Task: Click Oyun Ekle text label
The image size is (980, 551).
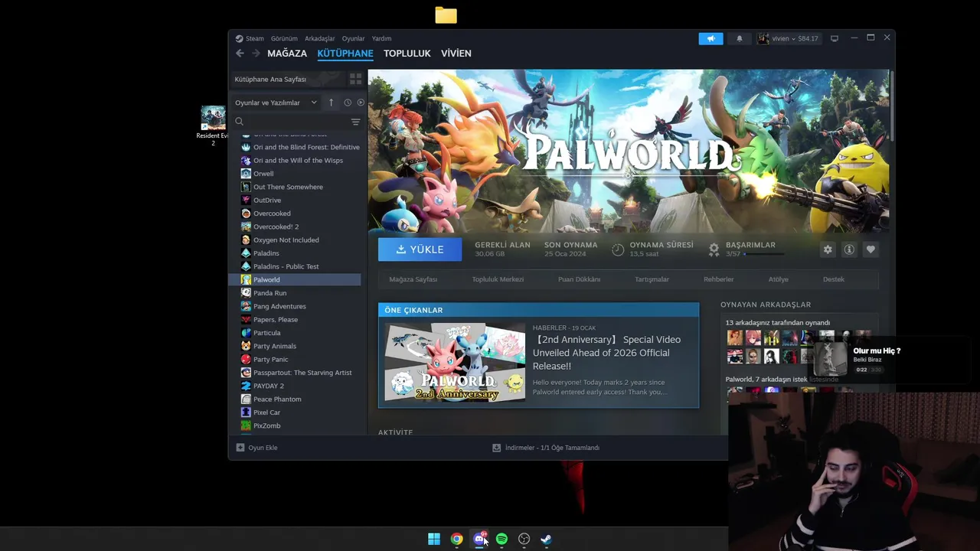Action: click(263, 448)
